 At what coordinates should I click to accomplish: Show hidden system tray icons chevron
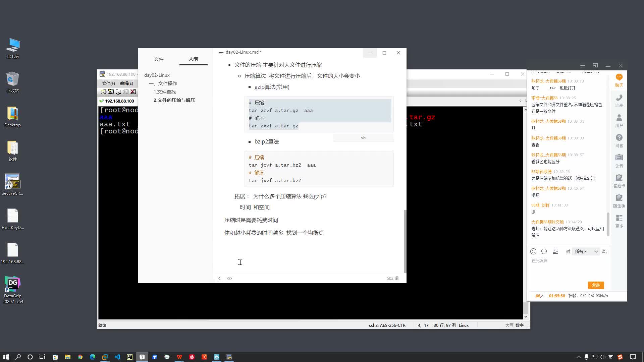(578, 357)
